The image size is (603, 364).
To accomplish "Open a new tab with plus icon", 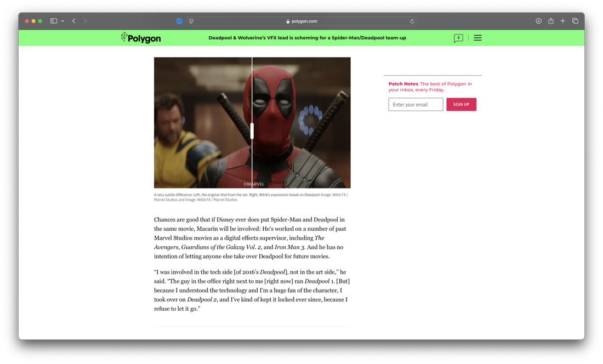I will pyautogui.click(x=562, y=21).
